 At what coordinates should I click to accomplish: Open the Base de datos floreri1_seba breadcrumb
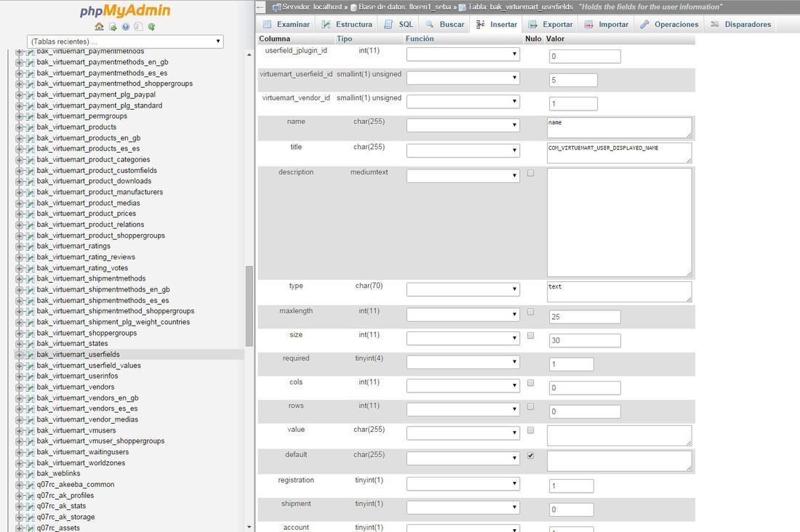404,7
